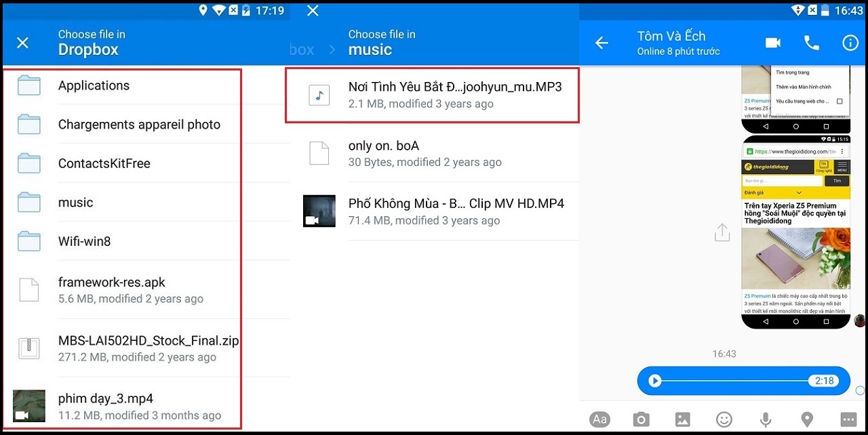
Task: Click the framework-res.apk document icon
Action: pos(29,289)
